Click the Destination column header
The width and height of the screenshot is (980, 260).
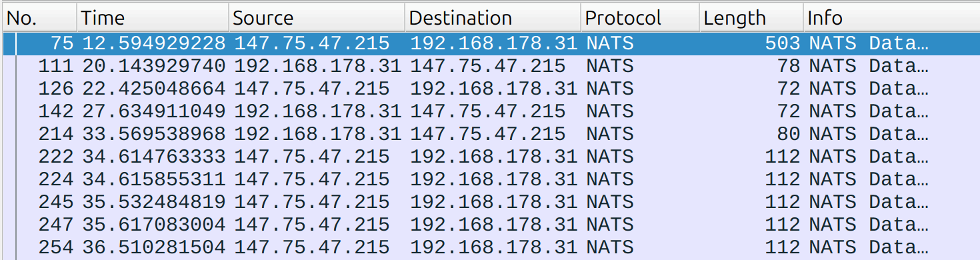click(x=493, y=17)
